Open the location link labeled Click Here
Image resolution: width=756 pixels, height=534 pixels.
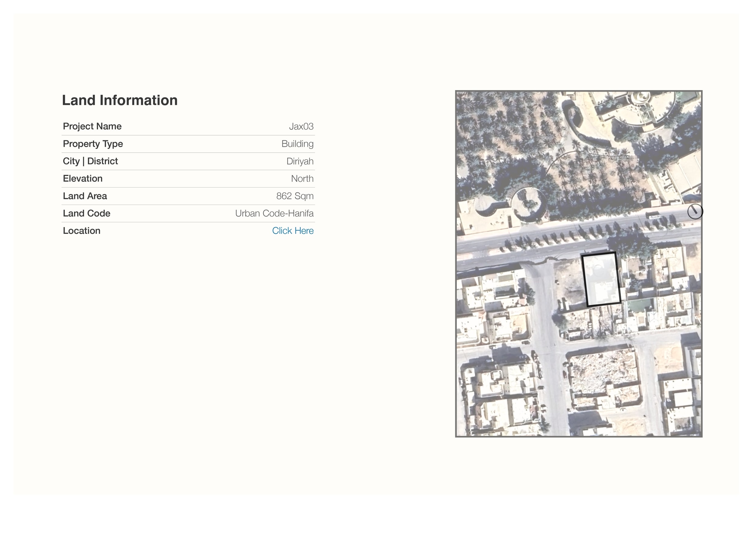click(x=293, y=230)
